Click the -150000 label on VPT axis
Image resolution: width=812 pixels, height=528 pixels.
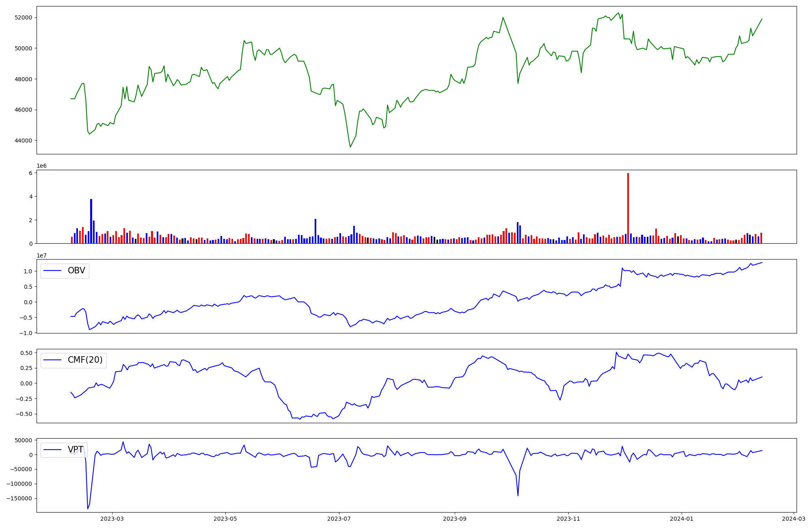[19, 499]
